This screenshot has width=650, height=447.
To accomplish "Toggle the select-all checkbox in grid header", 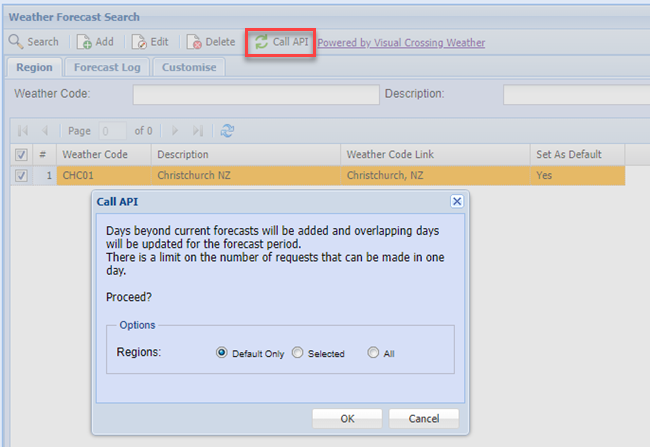I will pos(21,155).
